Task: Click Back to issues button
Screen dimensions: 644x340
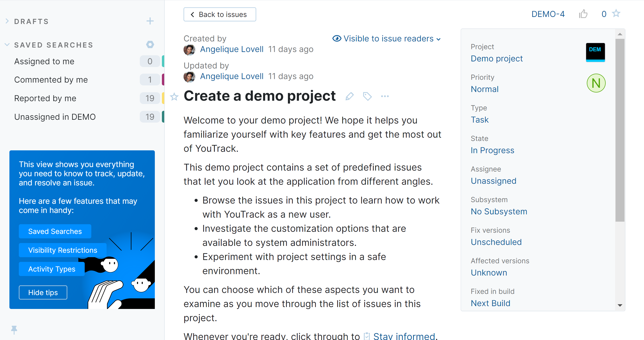Action: click(220, 15)
